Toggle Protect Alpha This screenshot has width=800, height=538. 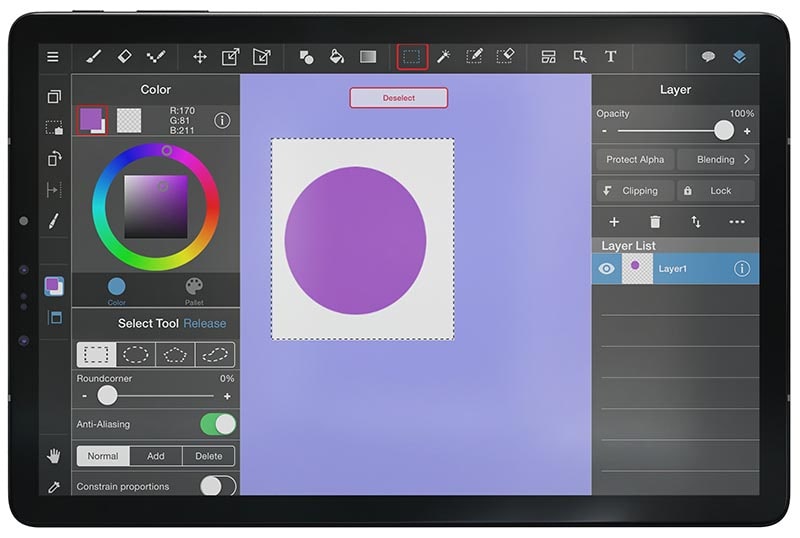click(x=635, y=160)
